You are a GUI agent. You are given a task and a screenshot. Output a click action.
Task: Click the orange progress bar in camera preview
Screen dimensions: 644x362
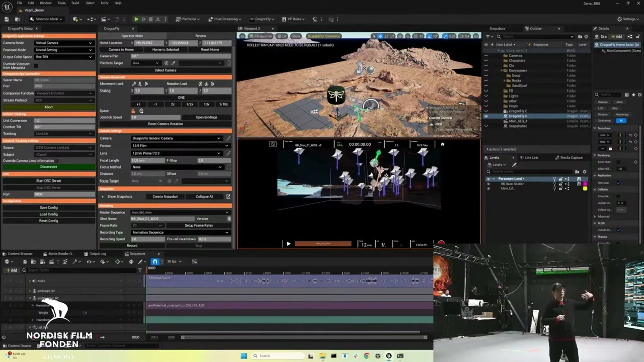pos(323,244)
